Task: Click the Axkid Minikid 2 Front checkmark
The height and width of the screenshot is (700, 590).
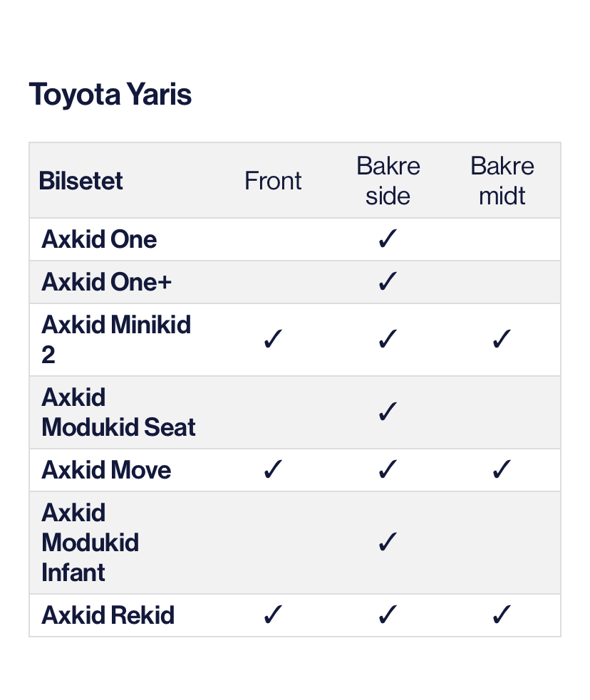Action: (x=273, y=339)
